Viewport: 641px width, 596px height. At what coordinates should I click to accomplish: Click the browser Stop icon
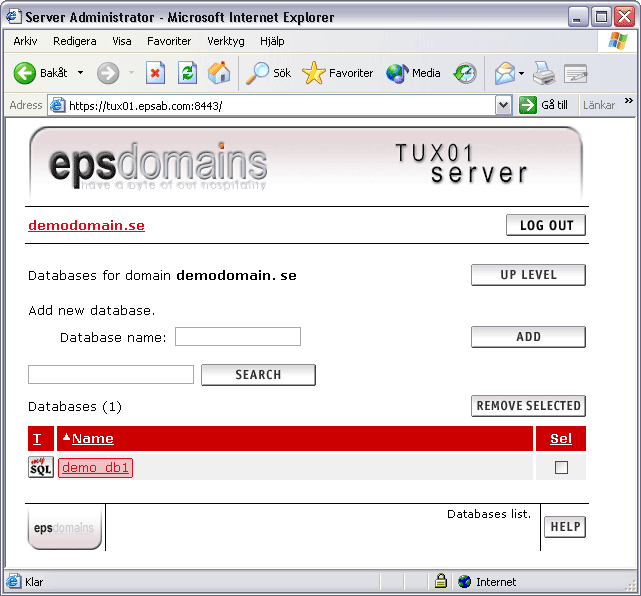[x=155, y=73]
